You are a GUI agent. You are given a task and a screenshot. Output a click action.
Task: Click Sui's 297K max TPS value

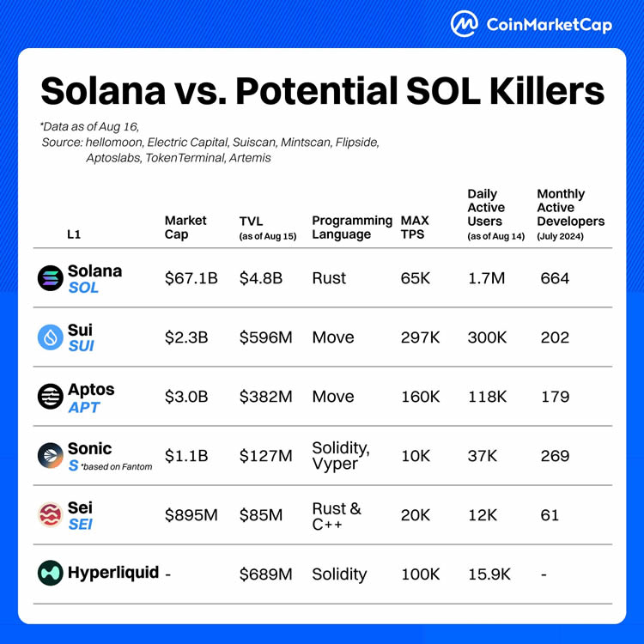(420, 337)
